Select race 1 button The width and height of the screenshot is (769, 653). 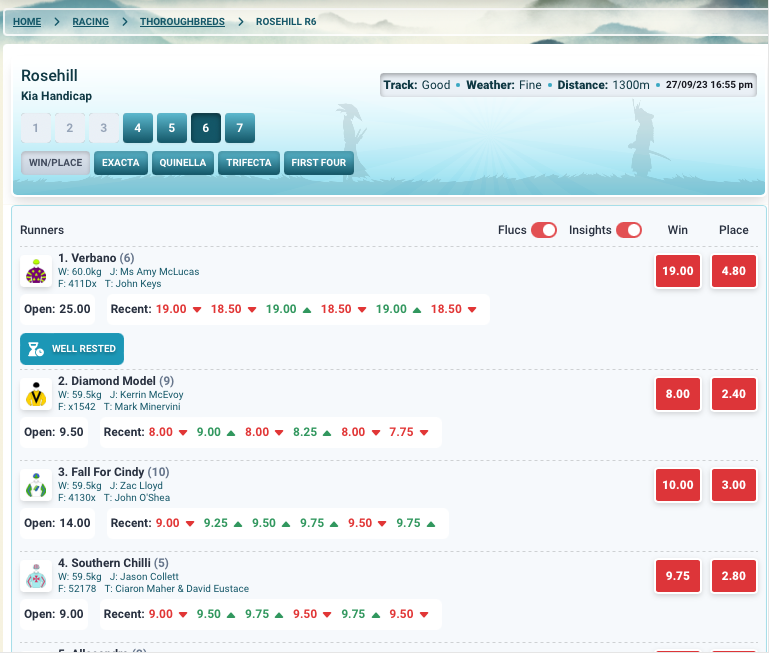pyautogui.click(x=36, y=128)
